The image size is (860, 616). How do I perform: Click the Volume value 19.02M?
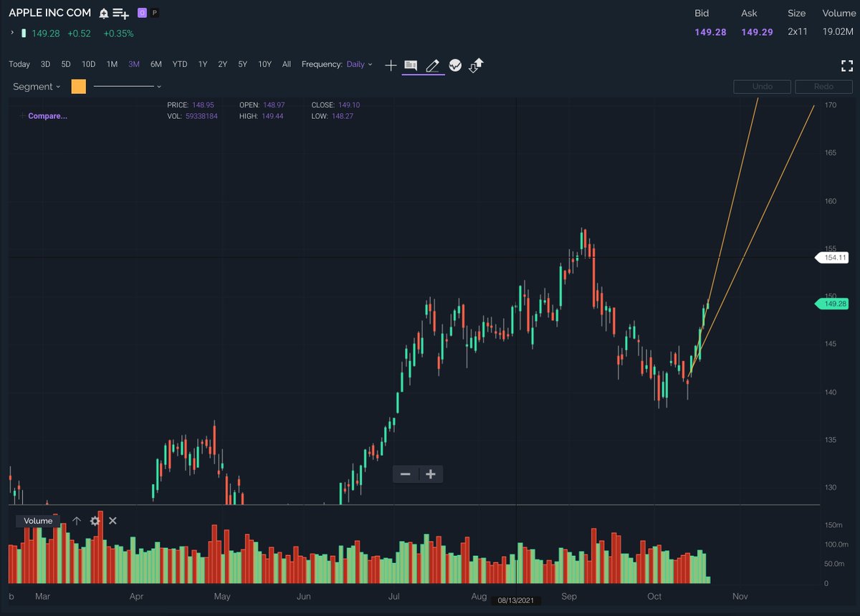pyautogui.click(x=839, y=32)
